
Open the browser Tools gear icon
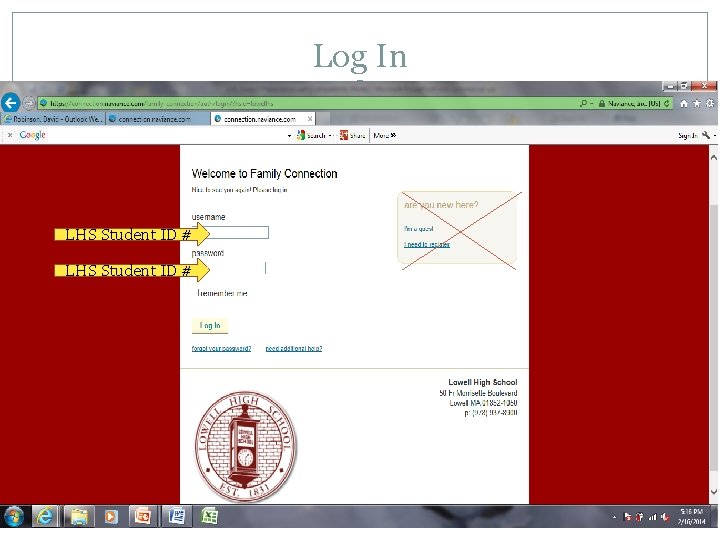(710, 103)
